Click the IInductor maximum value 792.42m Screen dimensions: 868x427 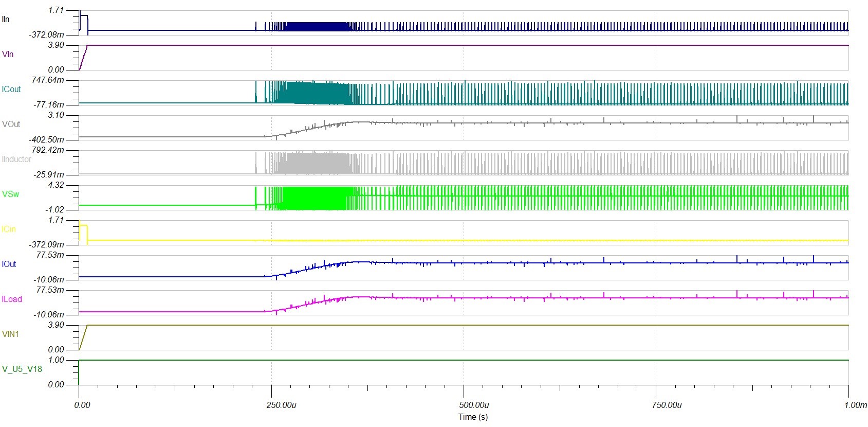48,150
